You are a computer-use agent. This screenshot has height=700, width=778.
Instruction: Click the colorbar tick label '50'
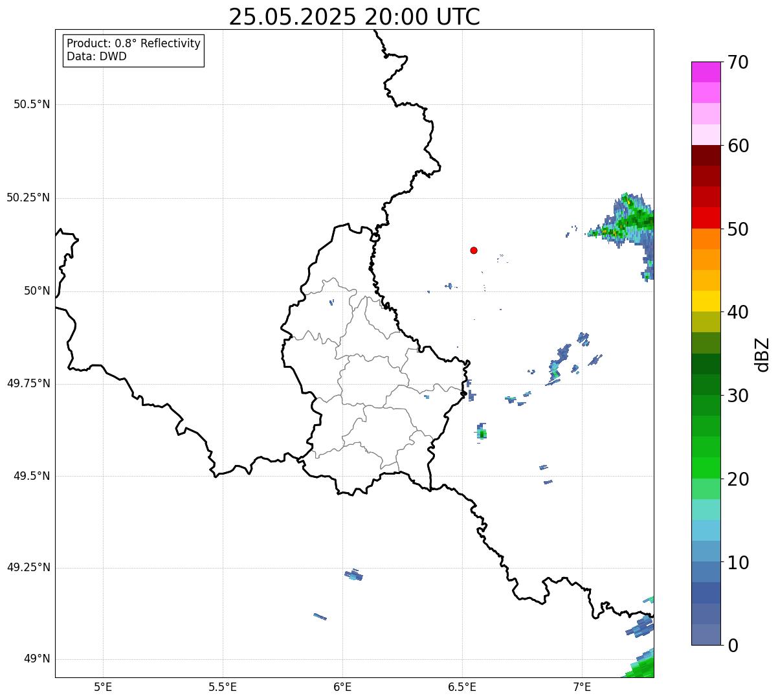[738, 229]
